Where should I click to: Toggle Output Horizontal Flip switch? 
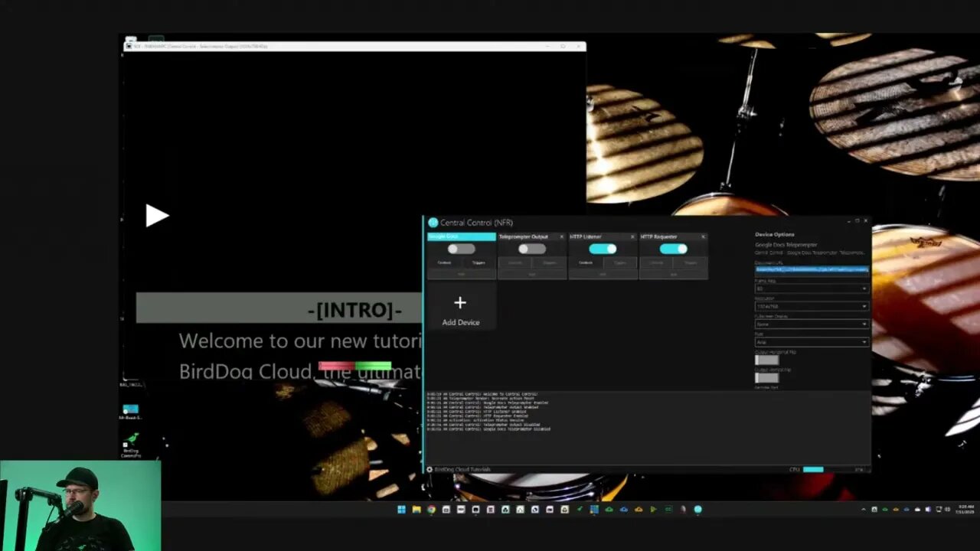(x=766, y=360)
